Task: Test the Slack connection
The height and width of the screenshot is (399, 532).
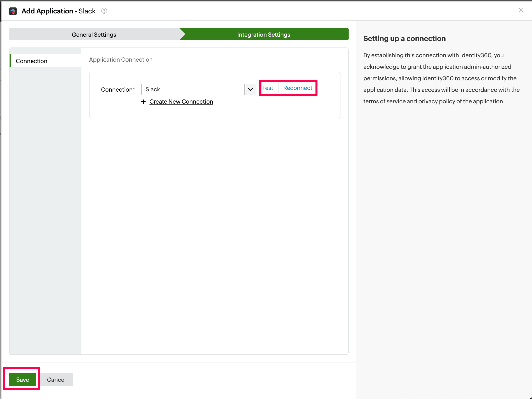Action: tap(267, 88)
